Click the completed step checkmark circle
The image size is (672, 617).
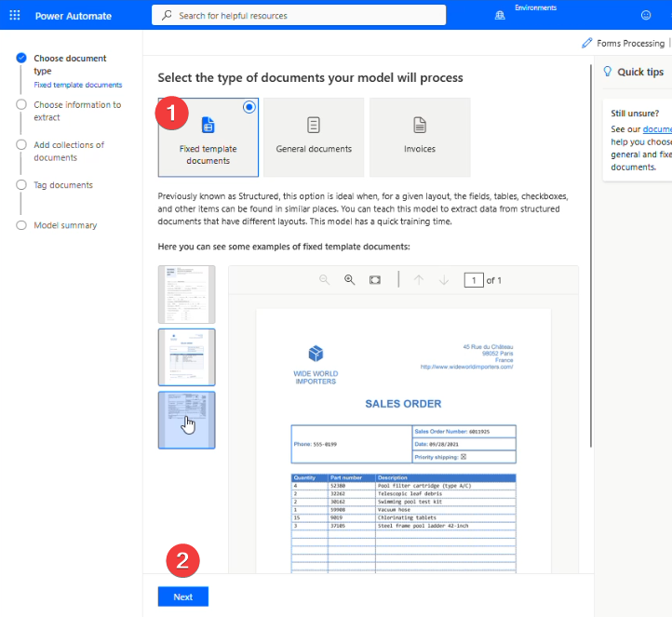click(21, 58)
